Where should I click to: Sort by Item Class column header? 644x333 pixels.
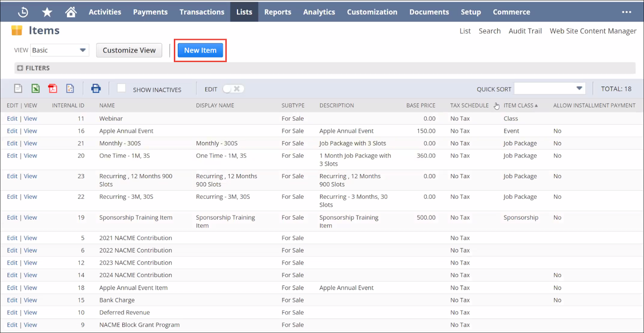pos(518,105)
